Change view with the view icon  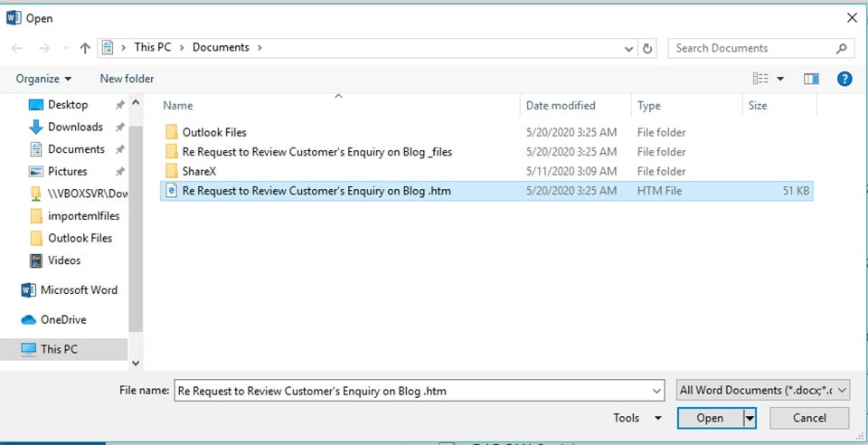click(760, 79)
